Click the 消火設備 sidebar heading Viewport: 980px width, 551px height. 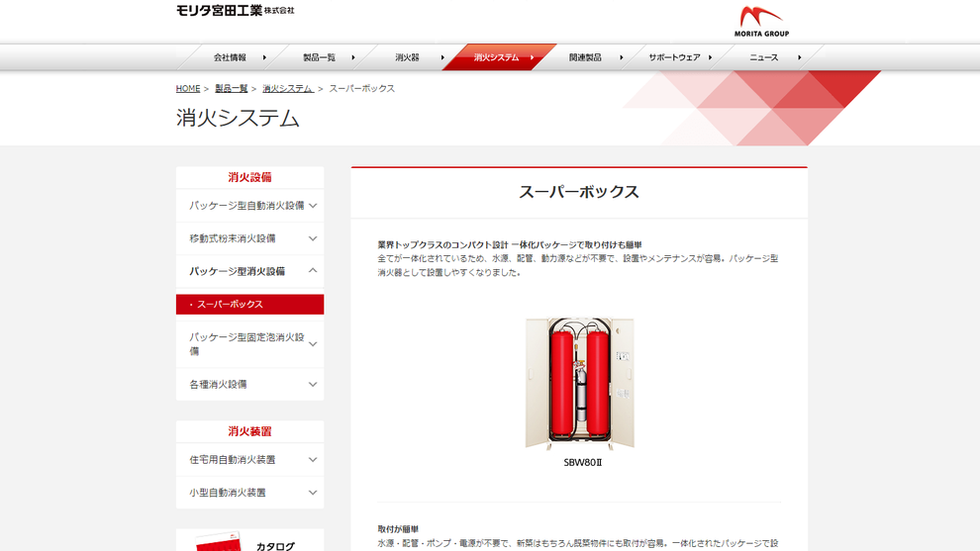pos(250,177)
